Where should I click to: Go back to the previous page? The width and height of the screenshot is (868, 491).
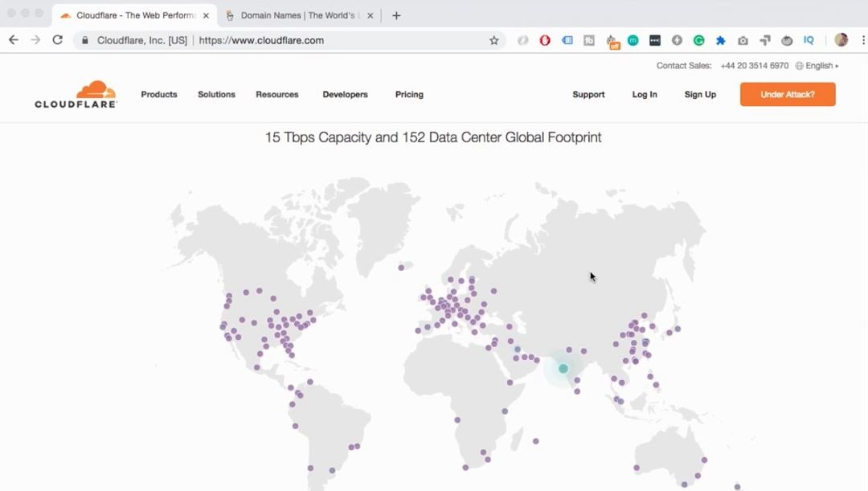(x=14, y=40)
